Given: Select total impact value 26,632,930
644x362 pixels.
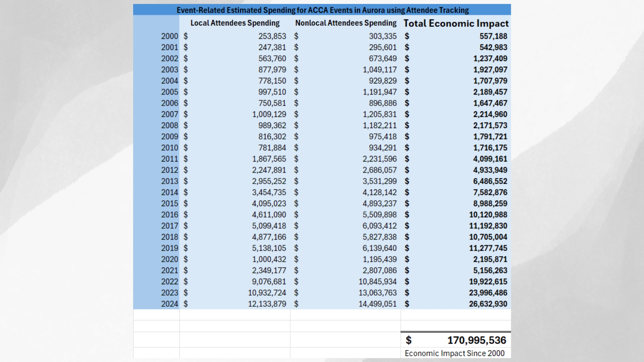Looking at the screenshot, I should tap(488, 304).
